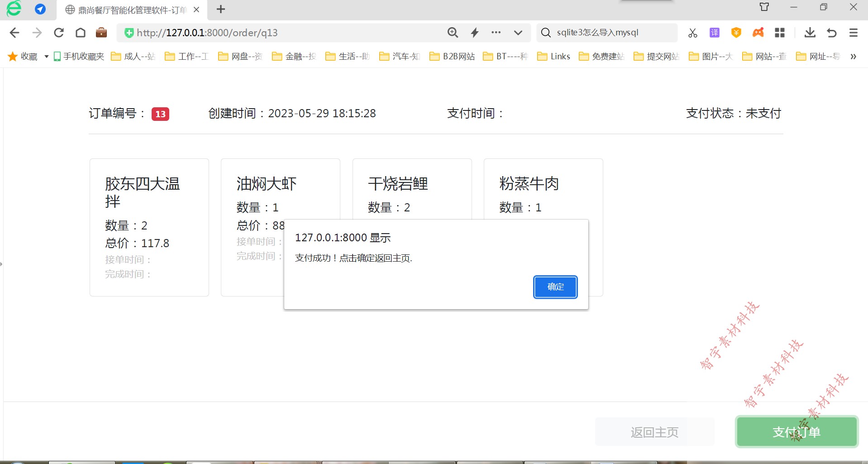This screenshot has height=464, width=868.
Task: Expand the address bar dropdown arrow
Action: tap(518, 33)
